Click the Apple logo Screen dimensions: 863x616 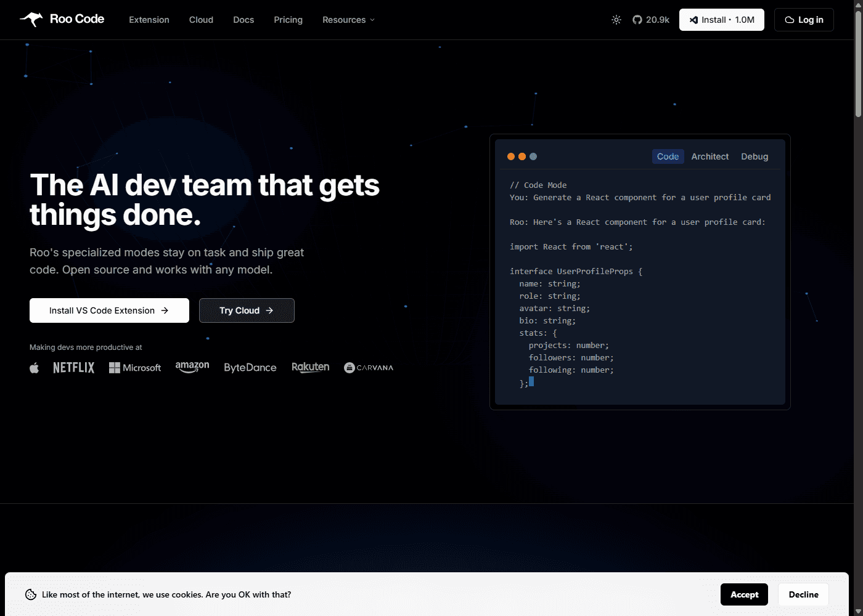pos(35,368)
